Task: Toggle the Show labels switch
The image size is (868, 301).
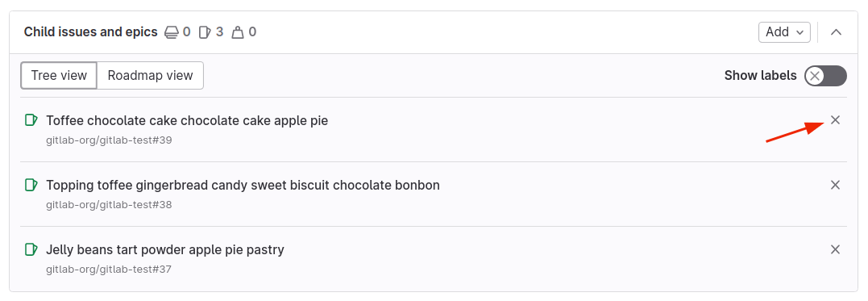Action: [825, 76]
